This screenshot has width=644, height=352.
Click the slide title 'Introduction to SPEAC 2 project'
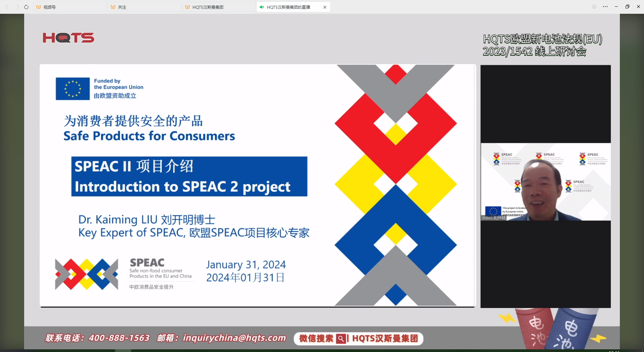tap(182, 187)
